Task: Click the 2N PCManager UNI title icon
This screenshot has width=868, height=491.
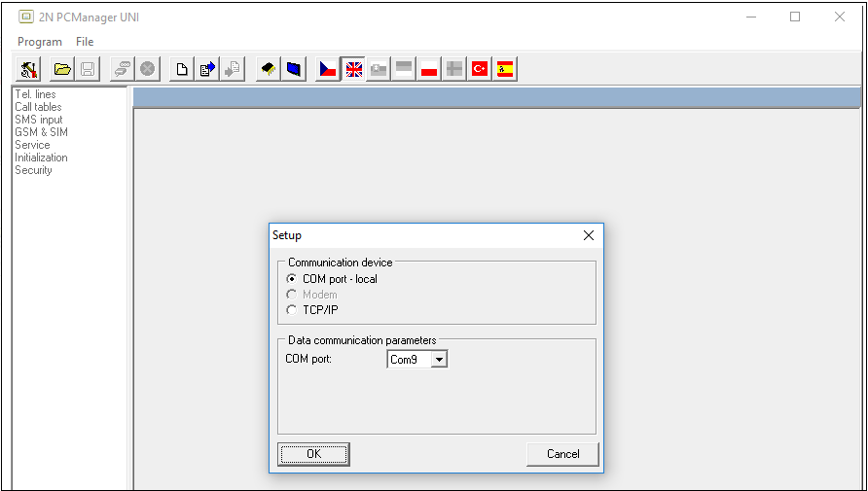Action: [x=25, y=17]
